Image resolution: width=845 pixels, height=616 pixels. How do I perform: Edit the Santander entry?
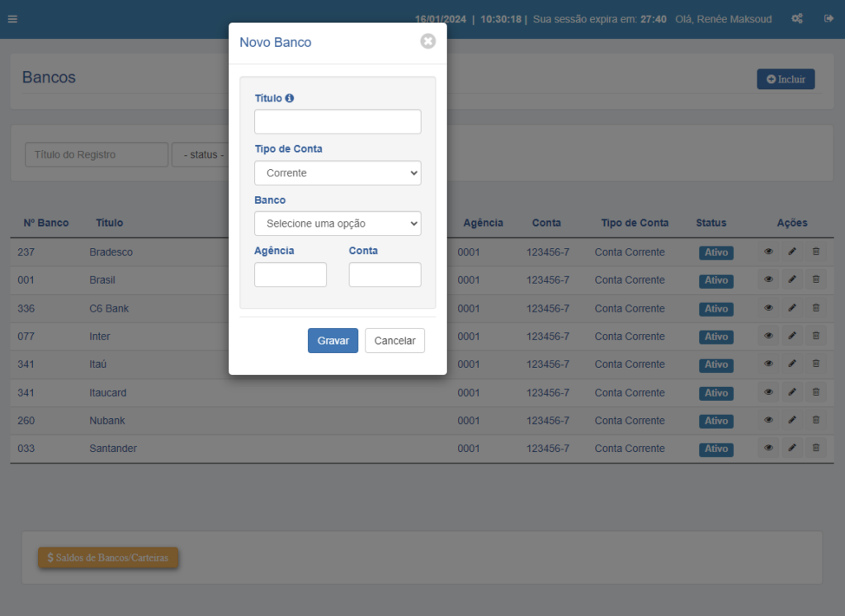[x=792, y=449]
